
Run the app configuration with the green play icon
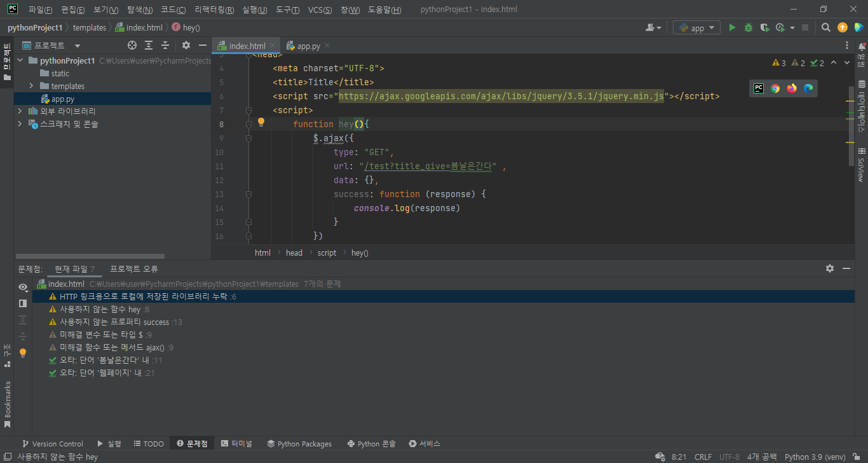tap(732, 27)
